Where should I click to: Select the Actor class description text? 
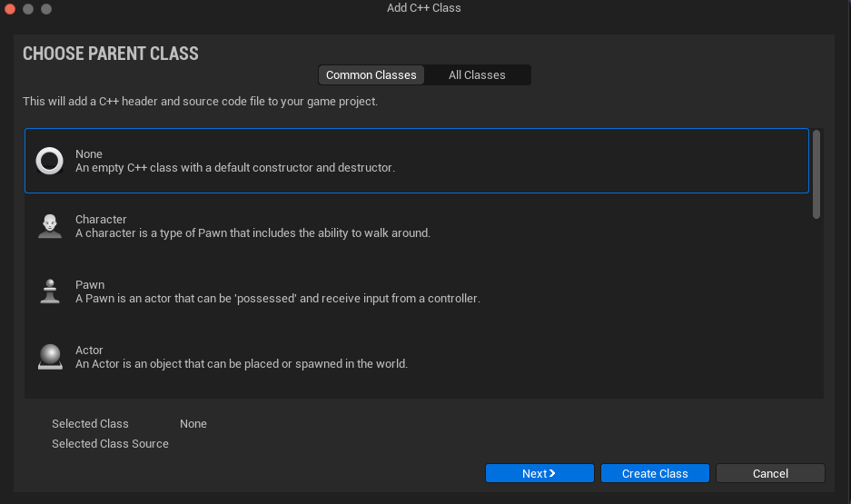point(241,363)
